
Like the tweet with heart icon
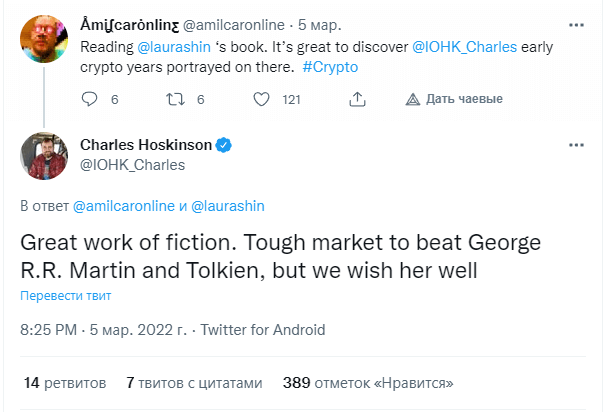(261, 99)
